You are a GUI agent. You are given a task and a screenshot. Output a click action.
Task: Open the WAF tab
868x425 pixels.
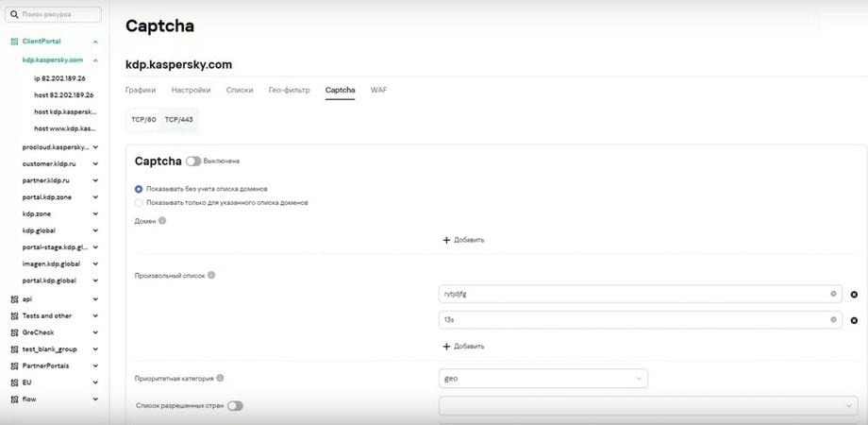click(378, 91)
